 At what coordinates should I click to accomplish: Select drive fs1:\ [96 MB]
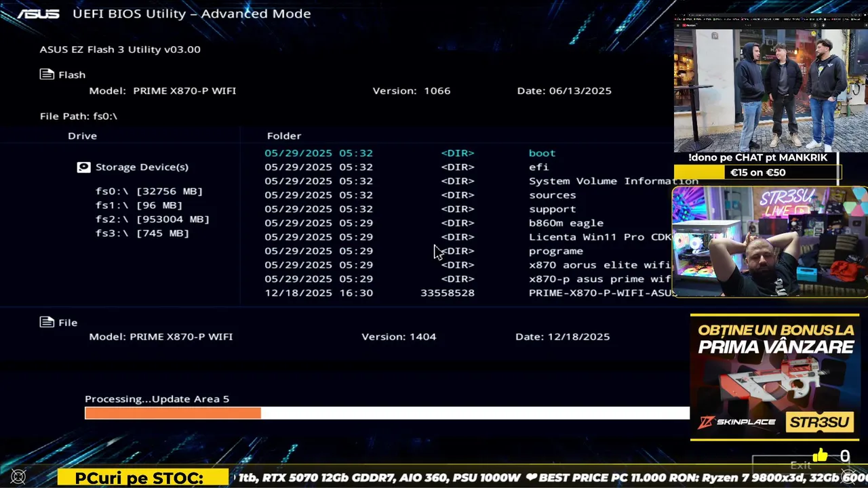click(x=139, y=205)
